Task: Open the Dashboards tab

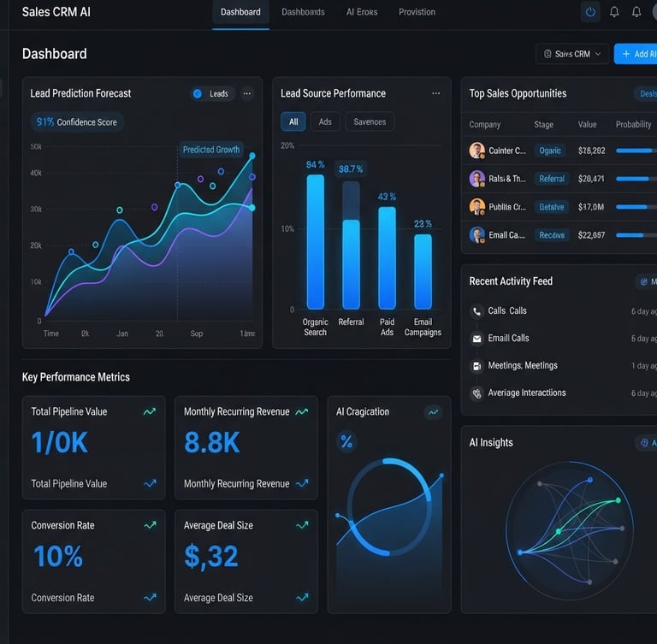Action: click(x=303, y=12)
